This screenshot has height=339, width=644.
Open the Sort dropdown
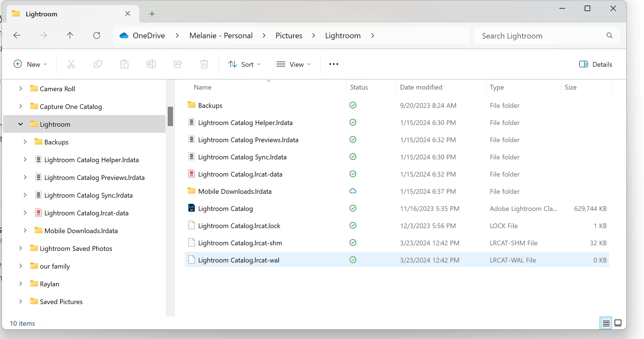244,64
